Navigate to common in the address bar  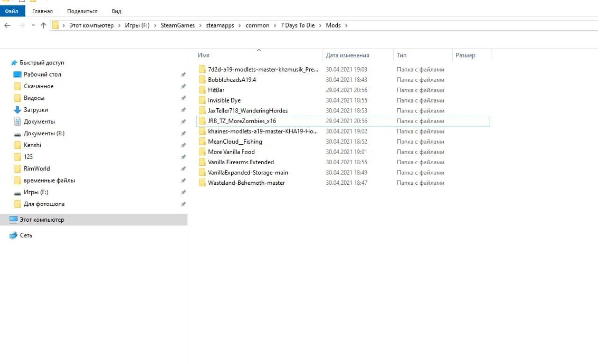point(257,25)
